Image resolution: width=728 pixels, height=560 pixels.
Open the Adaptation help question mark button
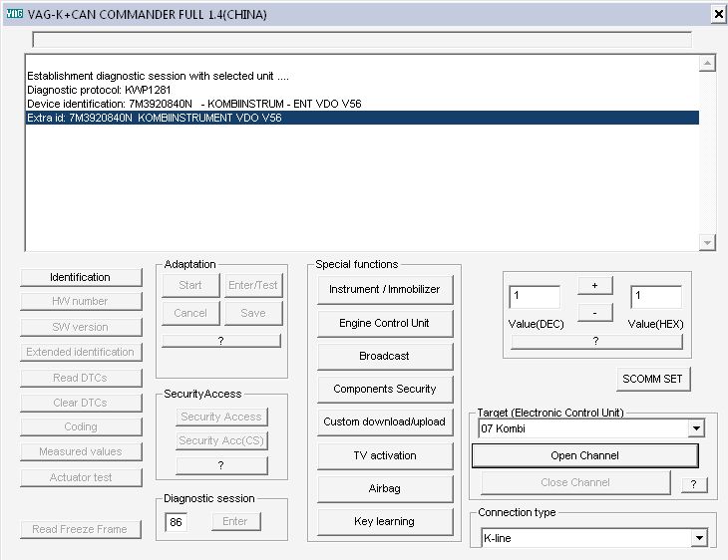(221, 341)
